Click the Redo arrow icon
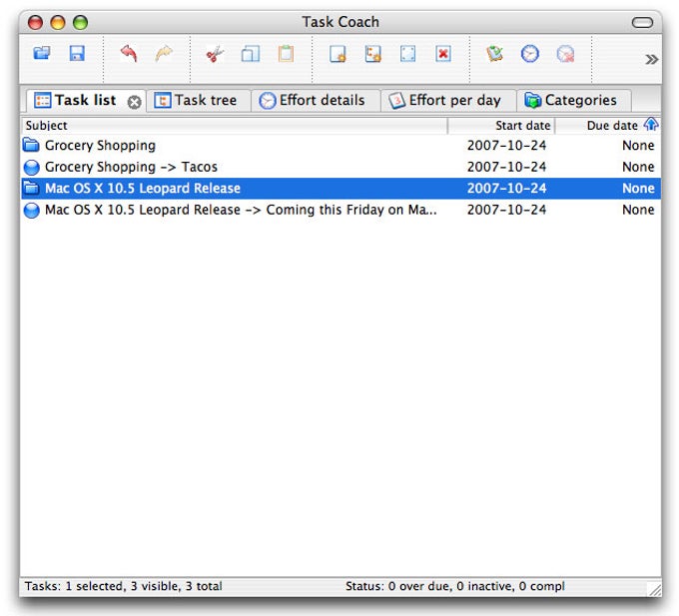 (x=164, y=54)
